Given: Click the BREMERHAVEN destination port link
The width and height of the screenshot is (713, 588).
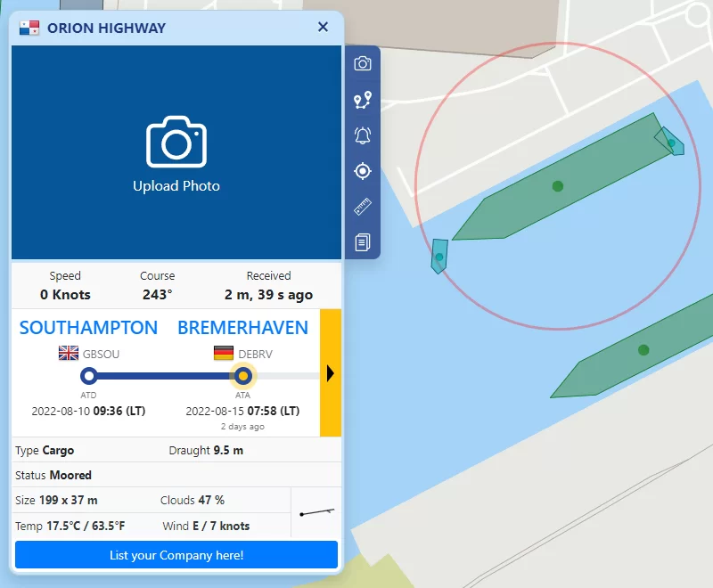Looking at the screenshot, I should point(242,328).
